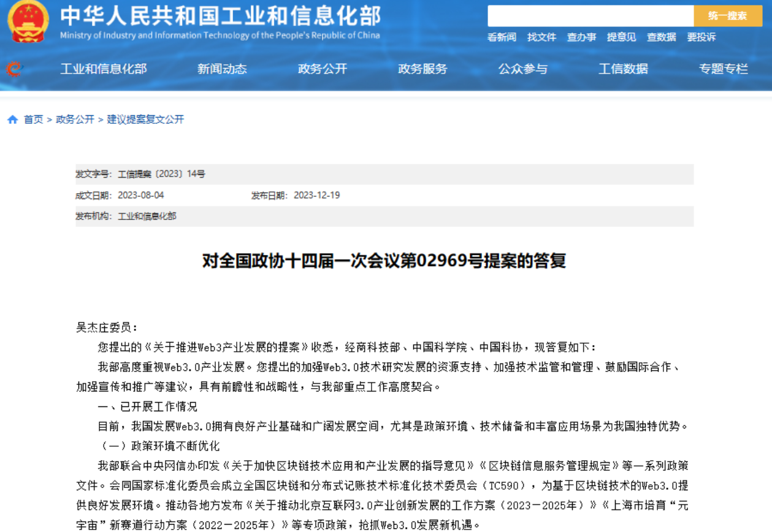
Task: Select the 政务公开 navigation menu item
Action: [x=323, y=69]
